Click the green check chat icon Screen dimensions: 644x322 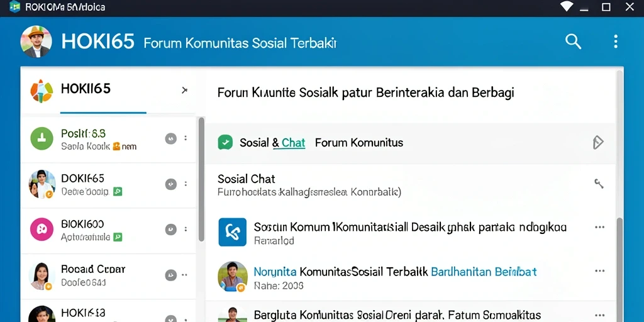point(225,143)
